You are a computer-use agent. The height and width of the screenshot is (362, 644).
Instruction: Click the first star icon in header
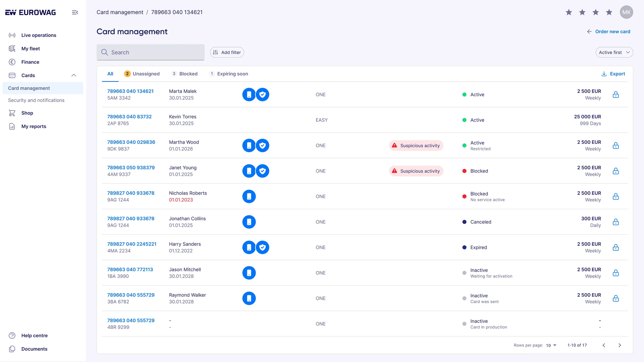pyautogui.click(x=569, y=12)
